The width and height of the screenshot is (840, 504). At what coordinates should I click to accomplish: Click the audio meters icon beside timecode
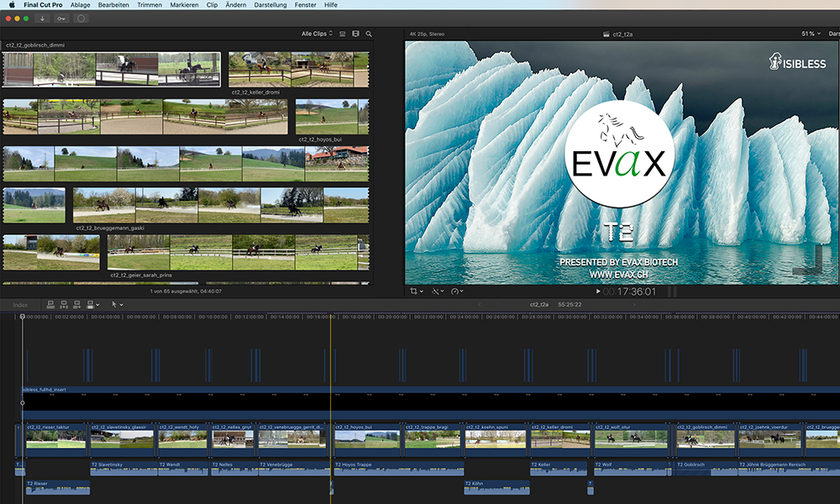[672, 291]
